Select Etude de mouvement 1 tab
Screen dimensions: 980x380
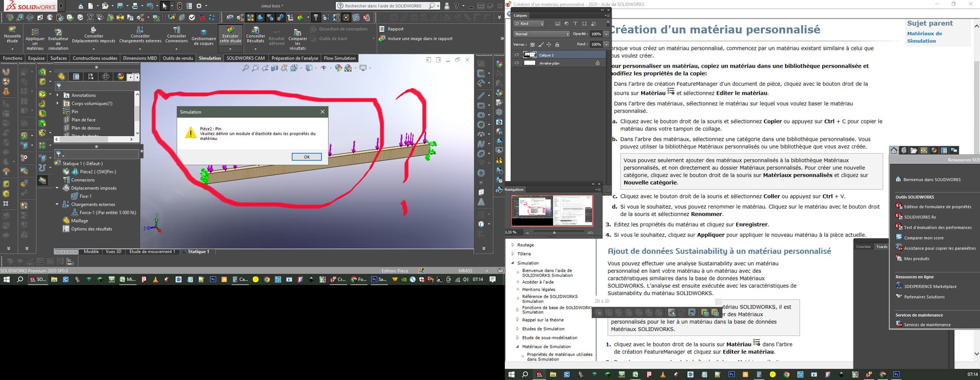[x=152, y=251]
